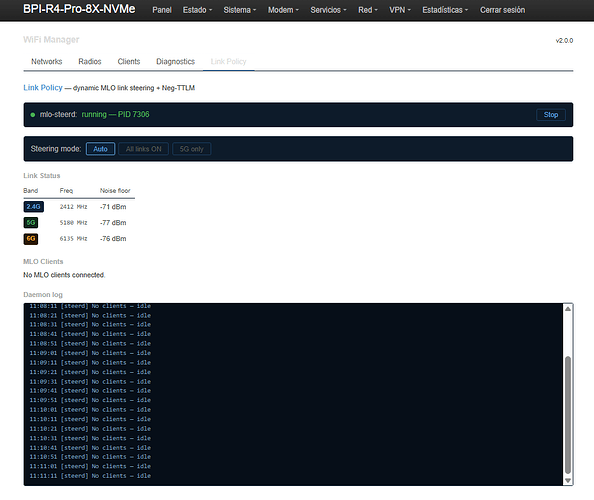Open the Sistema dropdown menu

[x=239, y=10]
